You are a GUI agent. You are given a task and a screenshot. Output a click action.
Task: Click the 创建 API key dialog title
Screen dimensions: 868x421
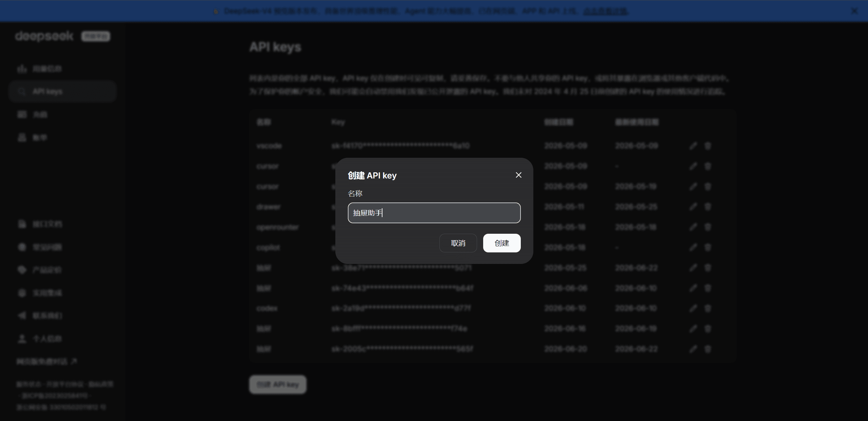click(372, 175)
